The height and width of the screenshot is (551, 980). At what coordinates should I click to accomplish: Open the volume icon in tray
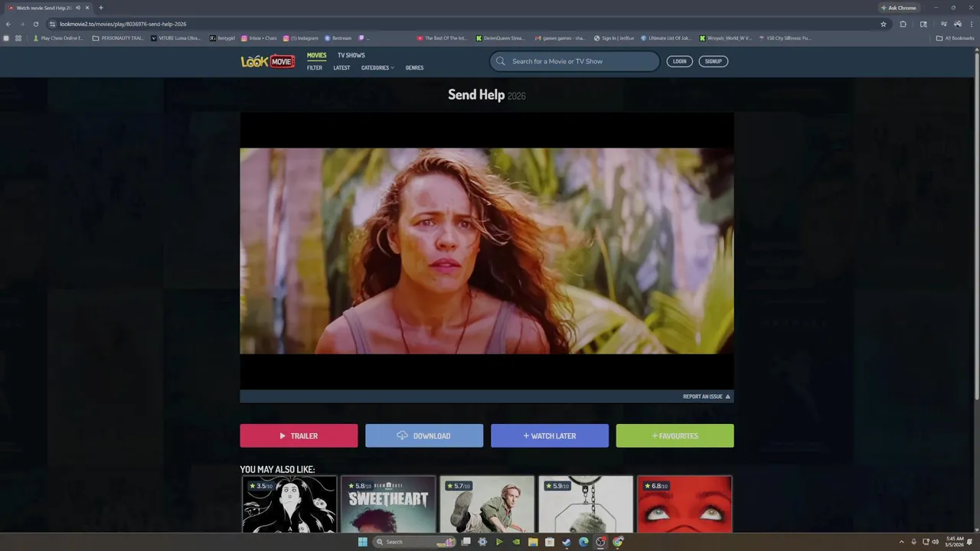(935, 542)
